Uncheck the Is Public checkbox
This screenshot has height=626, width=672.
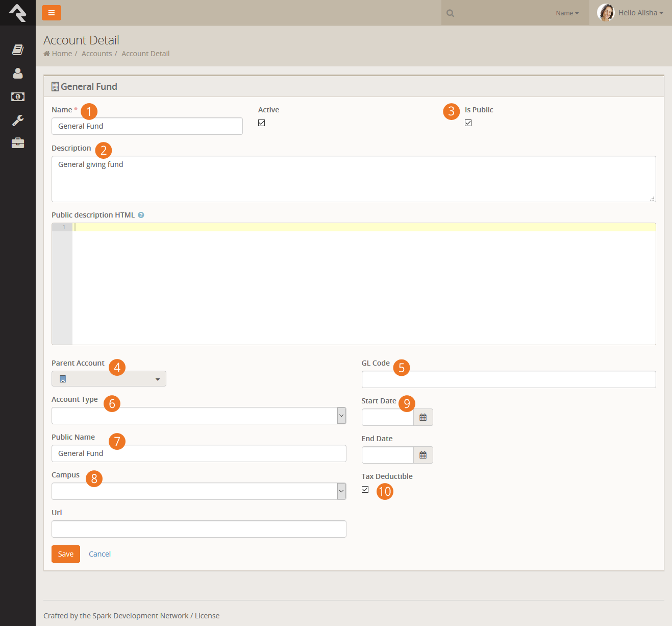pyautogui.click(x=468, y=123)
